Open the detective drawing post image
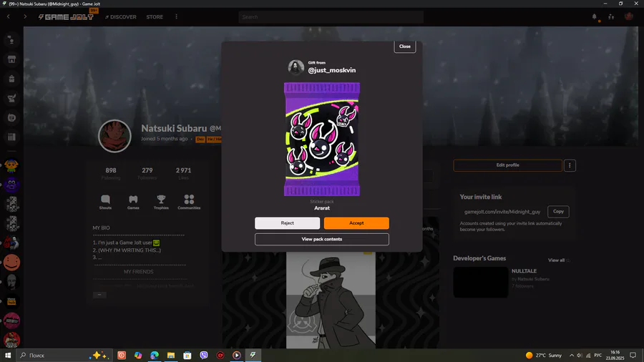Viewport: 644px width, 362px height. coord(331,300)
